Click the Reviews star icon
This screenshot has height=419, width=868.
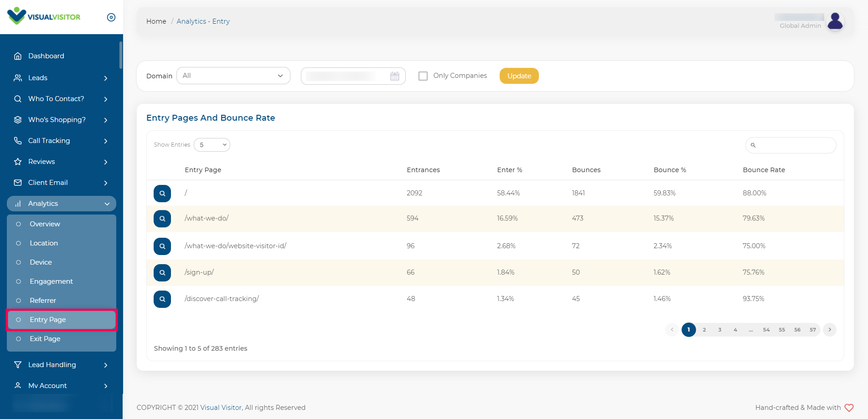pyautogui.click(x=18, y=162)
